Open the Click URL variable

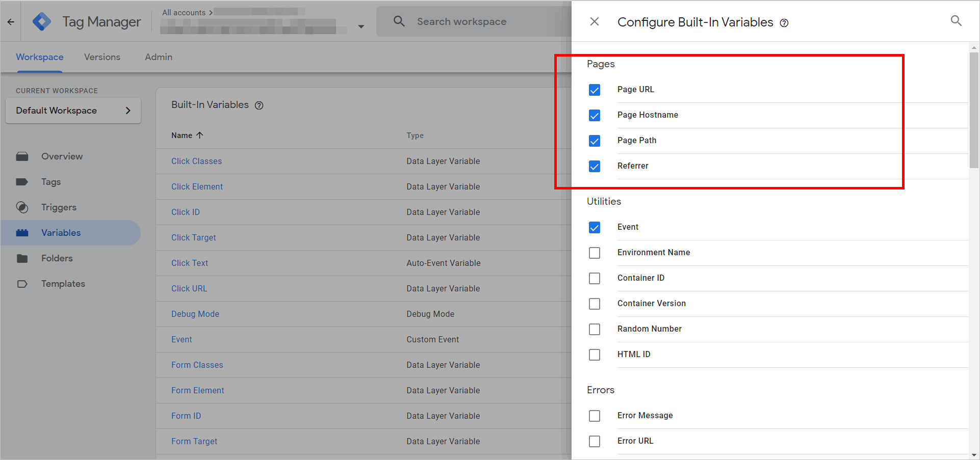(189, 288)
